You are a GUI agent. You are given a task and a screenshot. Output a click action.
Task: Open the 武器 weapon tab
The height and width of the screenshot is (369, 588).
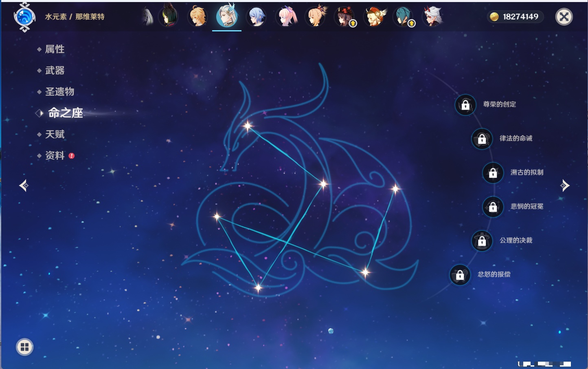coord(55,71)
